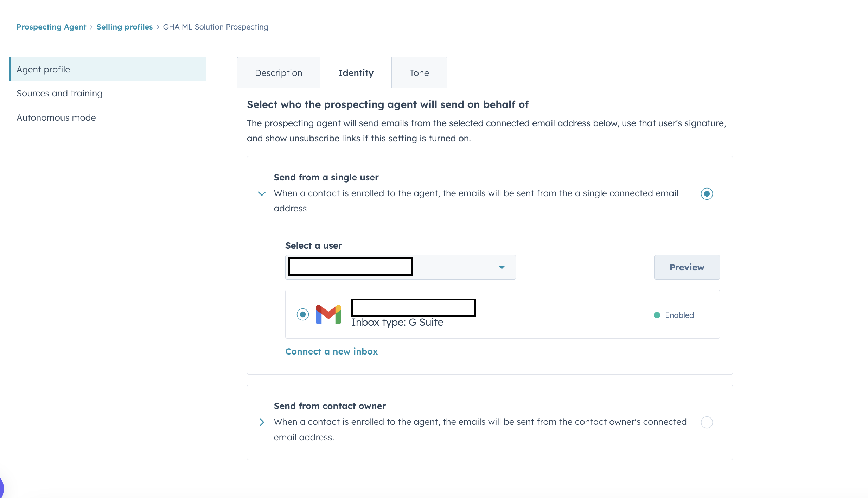
Task: Click breadcrumb chevron after Selling profiles
Action: pyautogui.click(x=158, y=27)
